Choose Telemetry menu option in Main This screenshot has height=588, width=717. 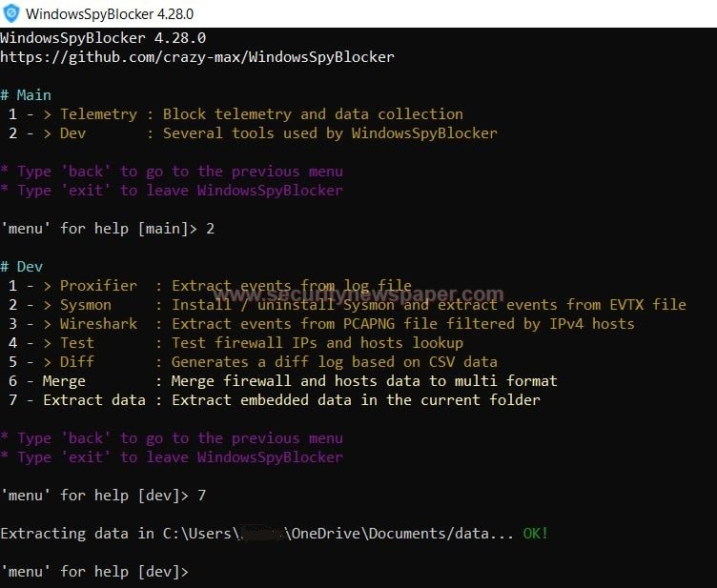point(99,114)
